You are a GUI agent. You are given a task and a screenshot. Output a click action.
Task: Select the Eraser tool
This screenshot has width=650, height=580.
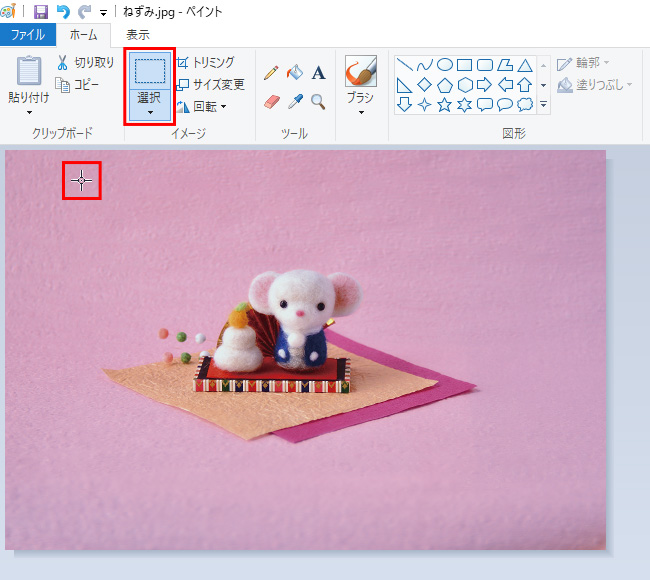(272, 102)
